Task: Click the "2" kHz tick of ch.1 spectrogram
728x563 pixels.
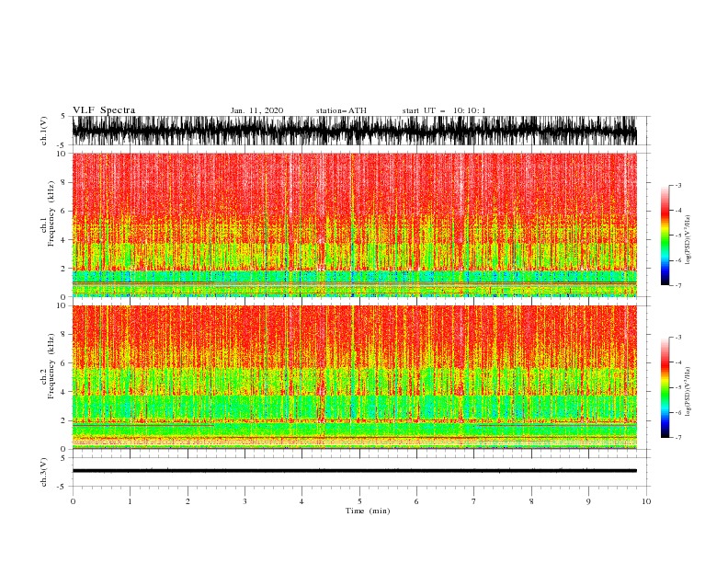Action: point(65,269)
